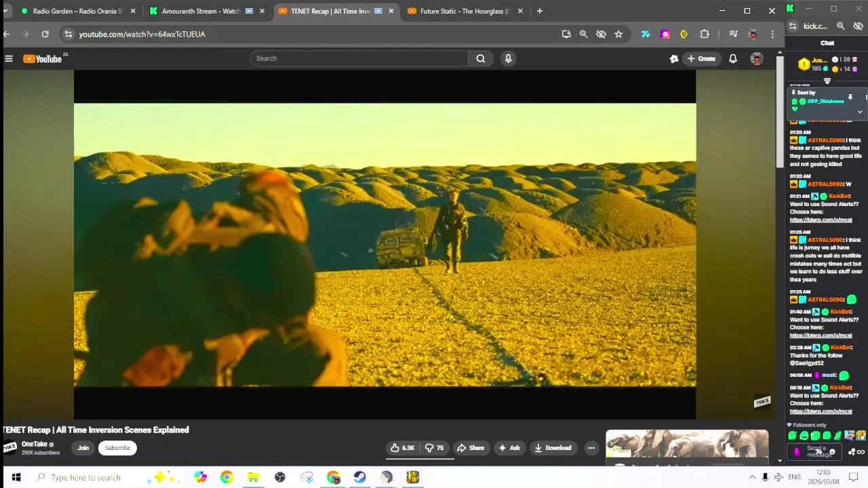Start voice search with the microphone
This screenshot has height=488, width=868.
click(x=508, y=58)
